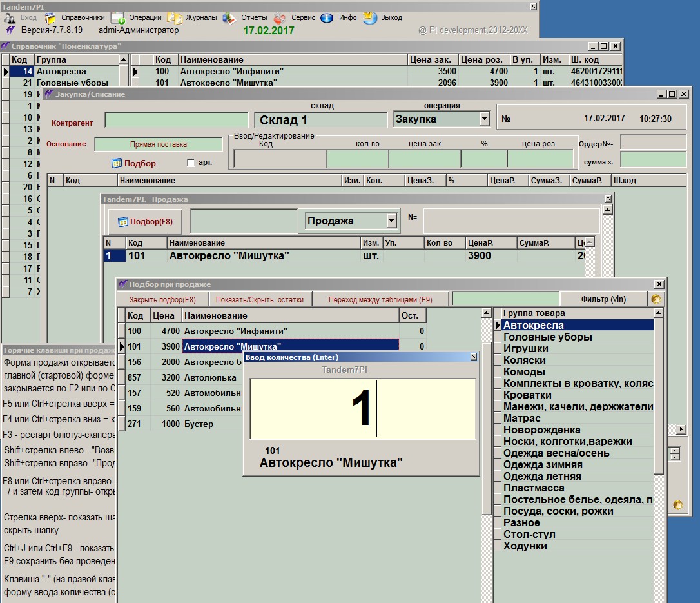The image size is (700, 603).
Task: Open the Сервис menu
Action: pyautogui.click(x=303, y=17)
